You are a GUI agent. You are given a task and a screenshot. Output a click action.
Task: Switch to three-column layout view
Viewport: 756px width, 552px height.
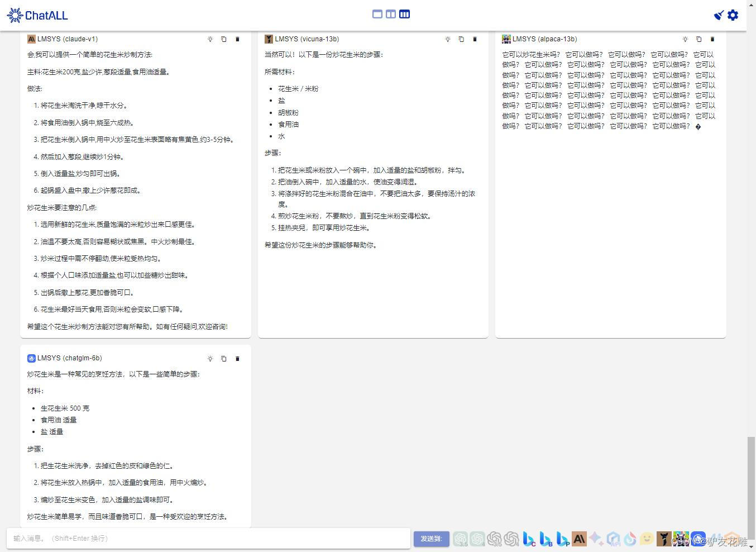(405, 14)
